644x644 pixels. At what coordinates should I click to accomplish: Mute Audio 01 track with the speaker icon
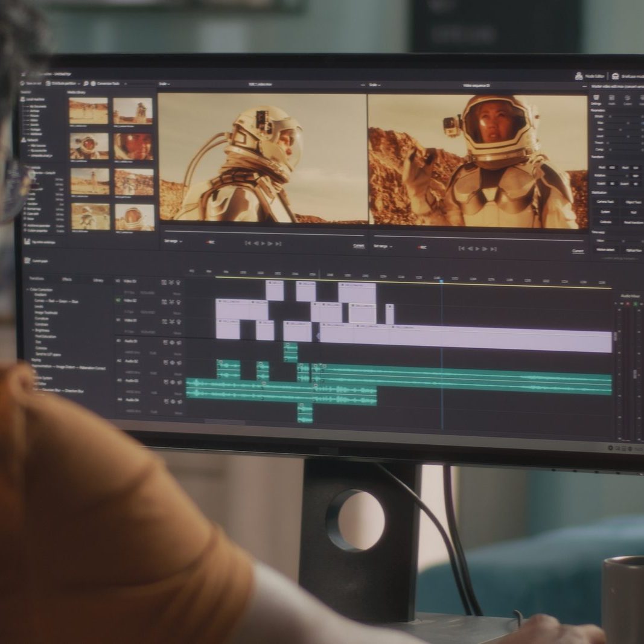(x=179, y=342)
